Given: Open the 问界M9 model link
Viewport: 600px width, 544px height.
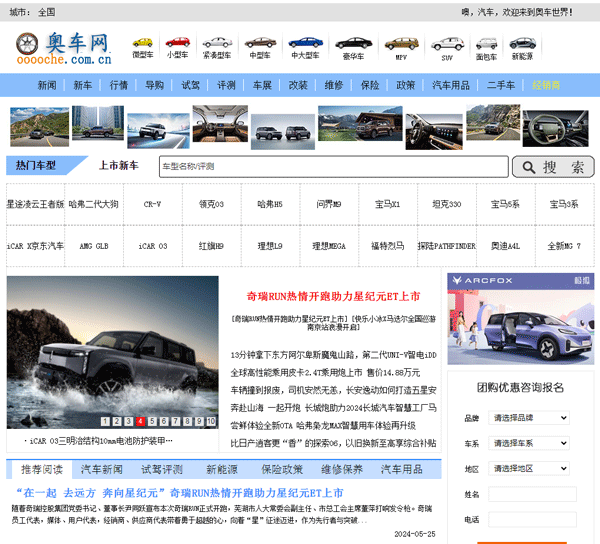Looking at the screenshot, I should pyautogui.click(x=329, y=204).
